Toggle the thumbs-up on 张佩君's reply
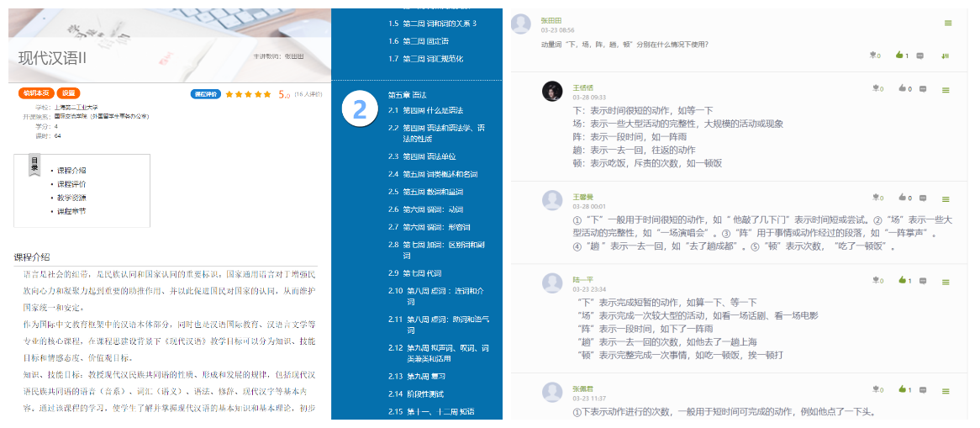This screenshot has height=428, width=980. coord(899,389)
